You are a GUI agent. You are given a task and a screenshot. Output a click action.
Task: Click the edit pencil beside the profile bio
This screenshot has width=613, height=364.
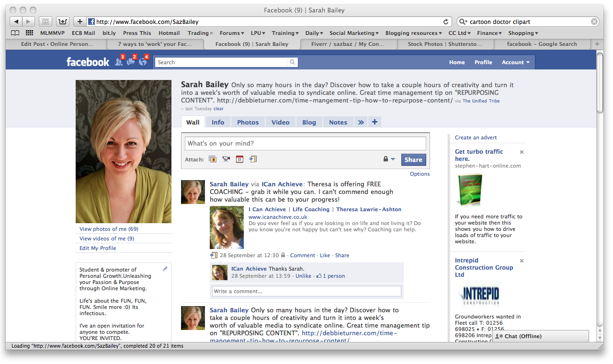pos(165,269)
